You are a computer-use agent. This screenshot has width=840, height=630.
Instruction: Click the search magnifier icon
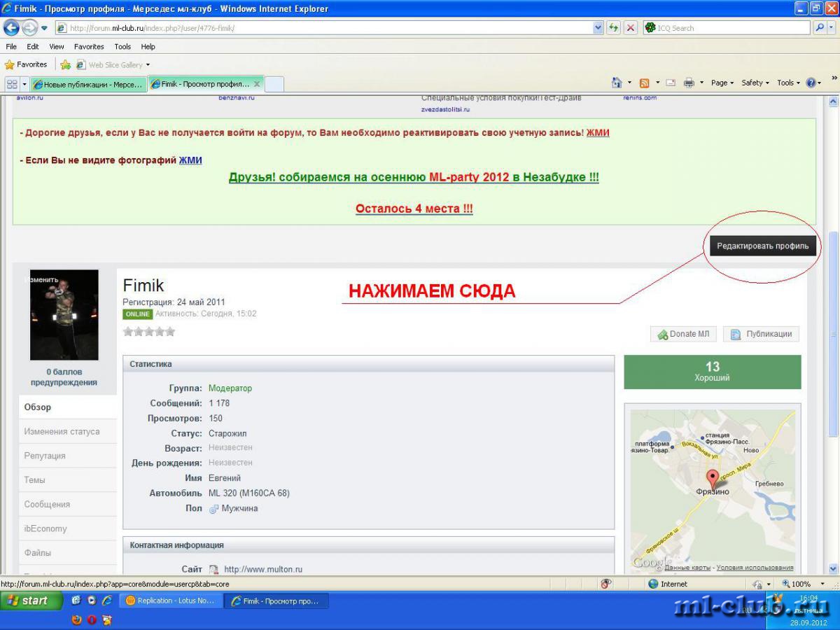(820, 28)
